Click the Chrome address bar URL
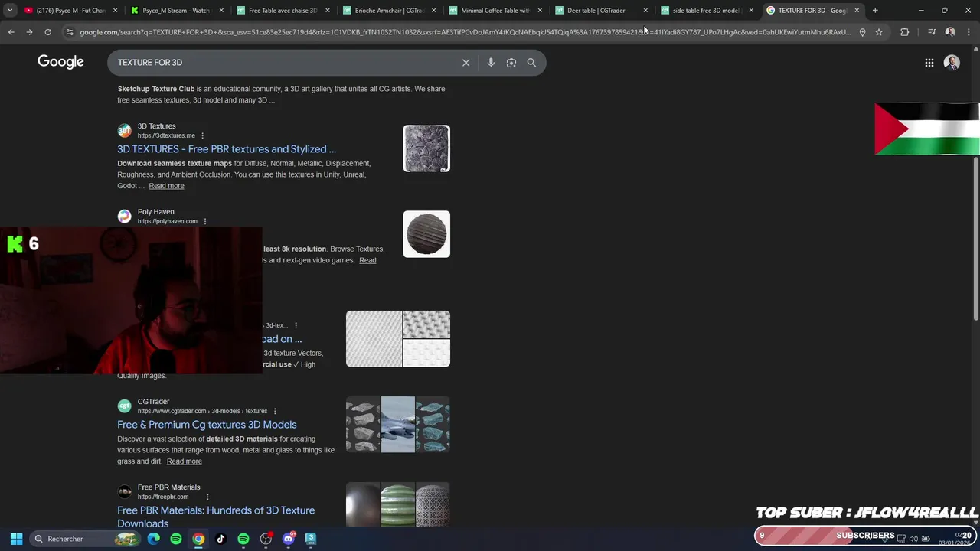The height and width of the screenshot is (551, 980). (x=465, y=32)
